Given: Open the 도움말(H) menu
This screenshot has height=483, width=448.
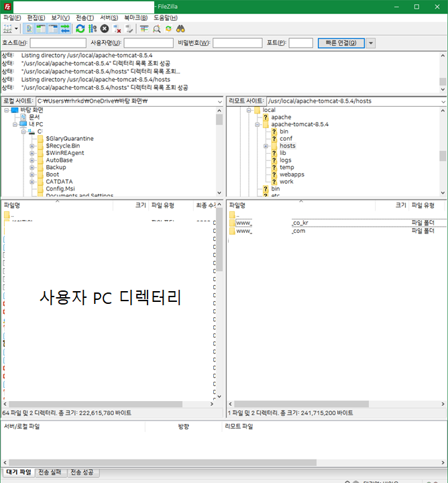Looking at the screenshot, I should 166,18.
